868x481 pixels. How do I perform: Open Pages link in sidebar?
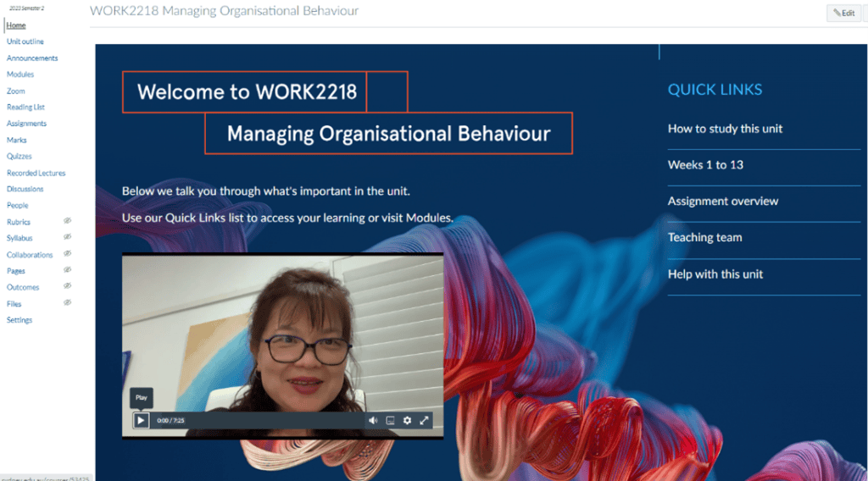[15, 271]
